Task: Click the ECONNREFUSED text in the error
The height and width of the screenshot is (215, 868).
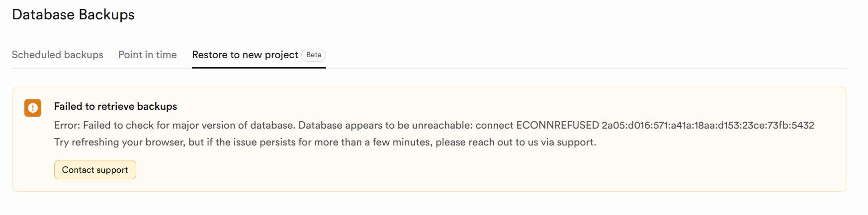Action: point(557,125)
